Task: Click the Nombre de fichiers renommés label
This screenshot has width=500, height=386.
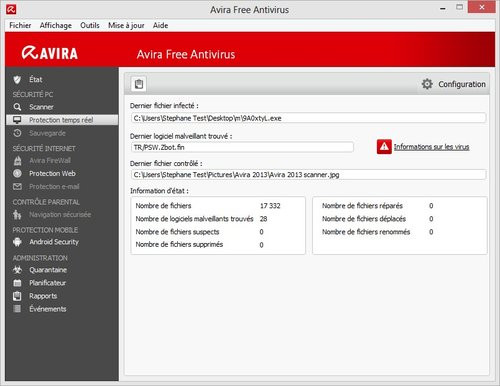Action: coord(366,232)
